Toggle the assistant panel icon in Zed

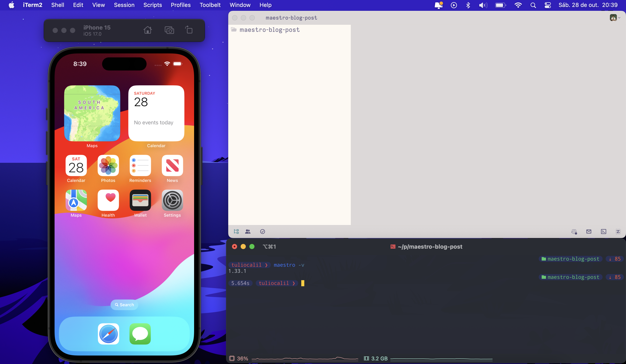(618, 232)
